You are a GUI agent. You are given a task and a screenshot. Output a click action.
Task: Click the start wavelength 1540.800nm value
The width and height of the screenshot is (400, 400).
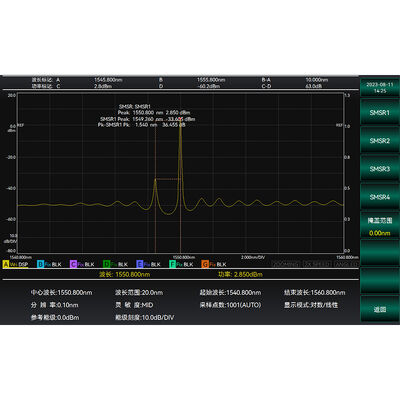point(230,292)
